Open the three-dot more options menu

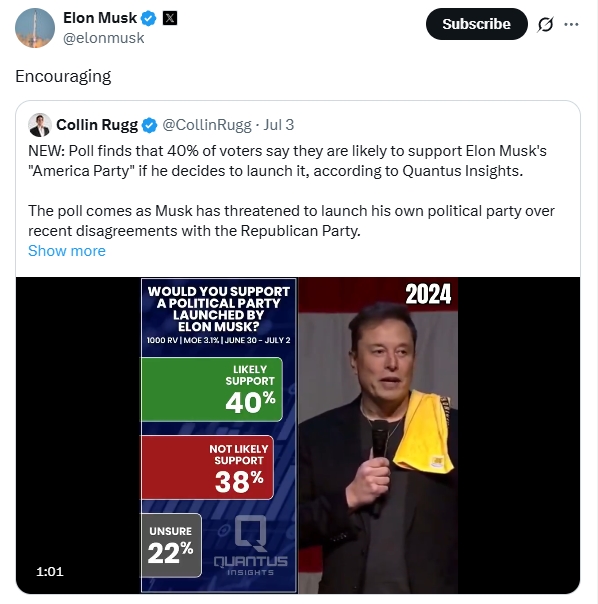click(571, 24)
